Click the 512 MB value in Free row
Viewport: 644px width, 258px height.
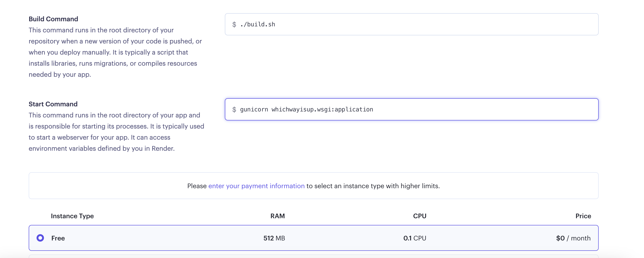(x=274, y=238)
